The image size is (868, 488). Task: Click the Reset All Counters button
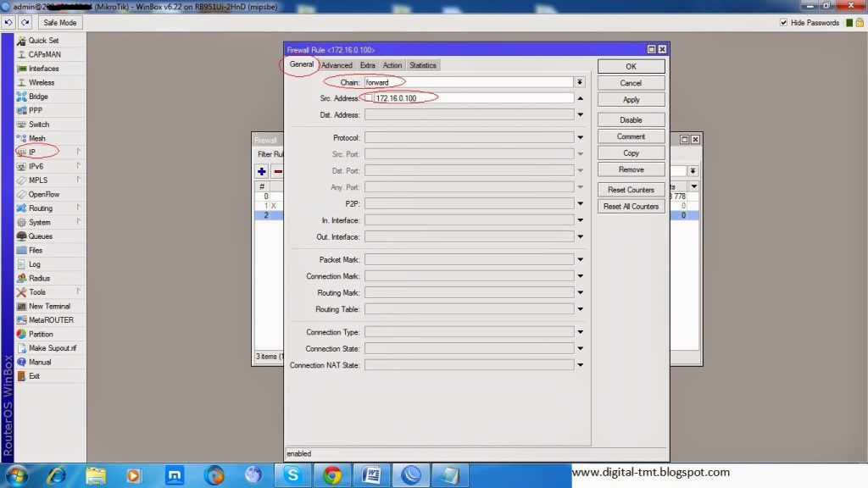(631, 207)
